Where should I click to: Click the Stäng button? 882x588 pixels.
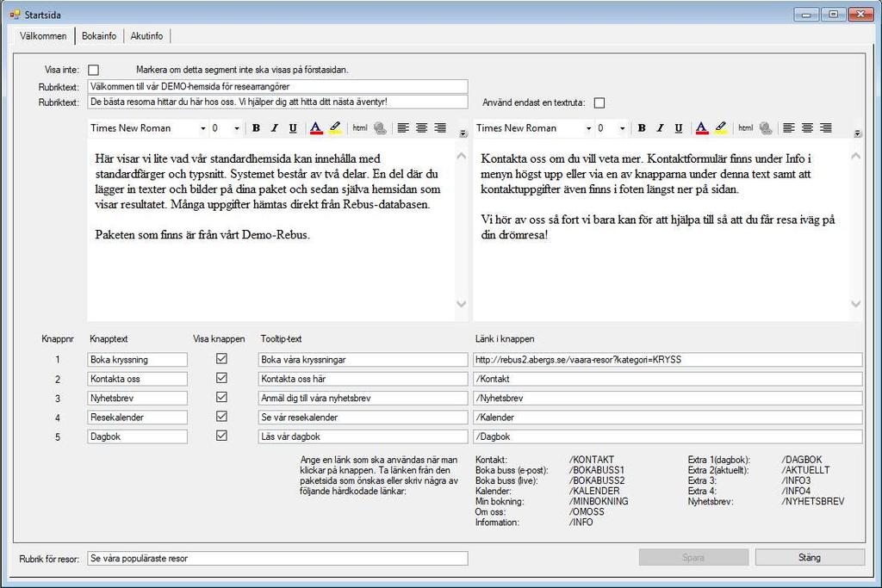[810, 558]
